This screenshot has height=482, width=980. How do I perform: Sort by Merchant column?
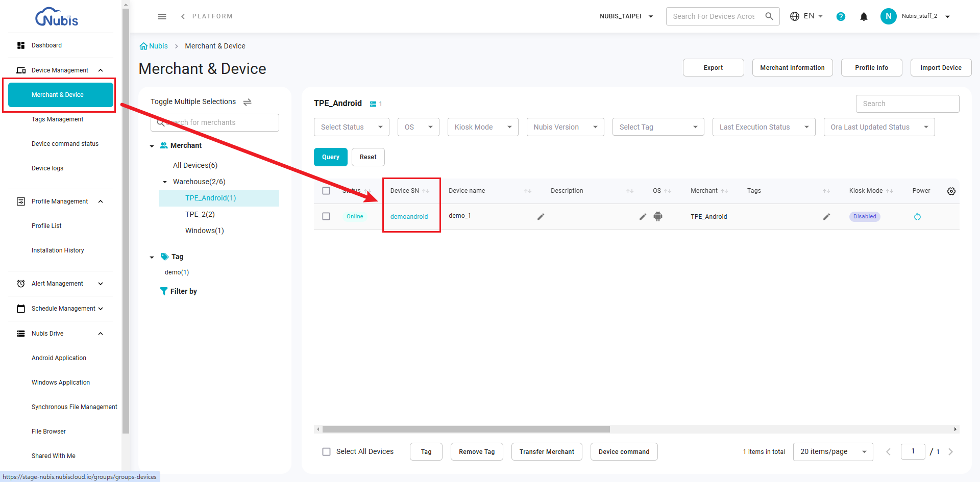click(x=724, y=191)
